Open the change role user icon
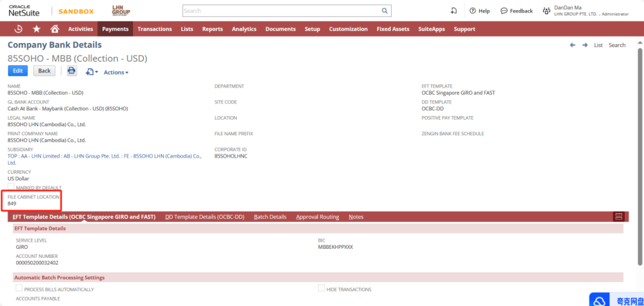The height and width of the screenshot is (306, 644). (546, 11)
